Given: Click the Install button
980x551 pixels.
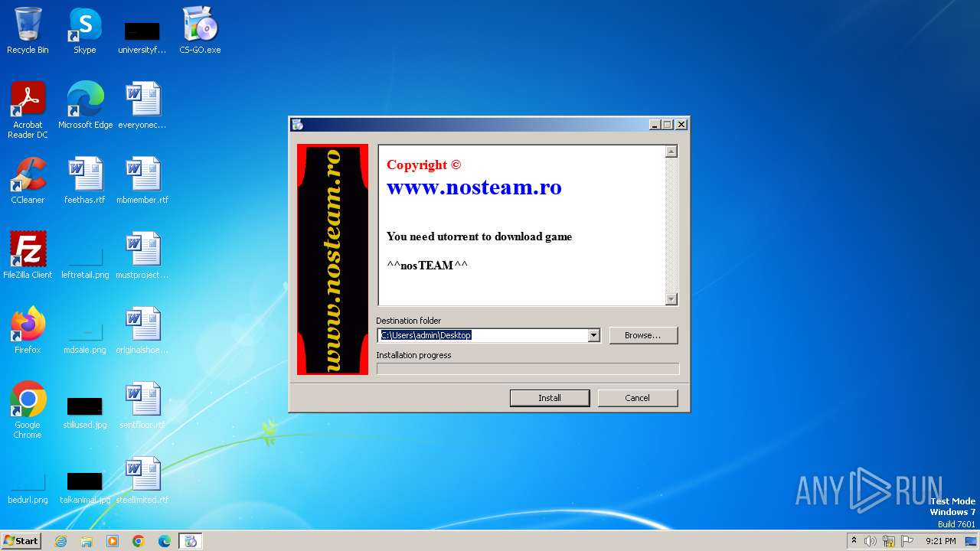Looking at the screenshot, I should (550, 398).
